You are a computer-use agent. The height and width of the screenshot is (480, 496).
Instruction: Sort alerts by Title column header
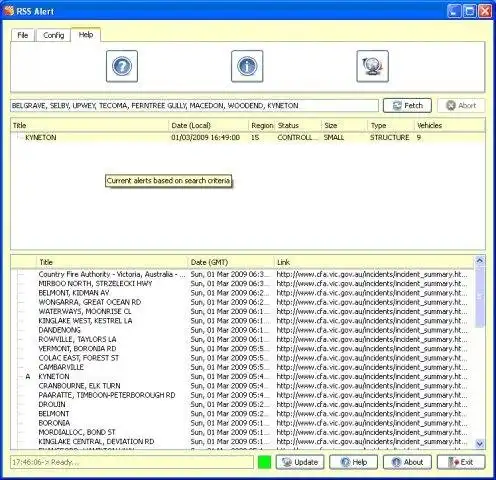(x=90, y=126)
